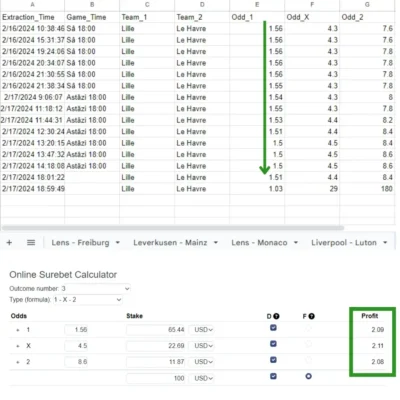Select the F radio button for outcome 1

tap(308, 328)
